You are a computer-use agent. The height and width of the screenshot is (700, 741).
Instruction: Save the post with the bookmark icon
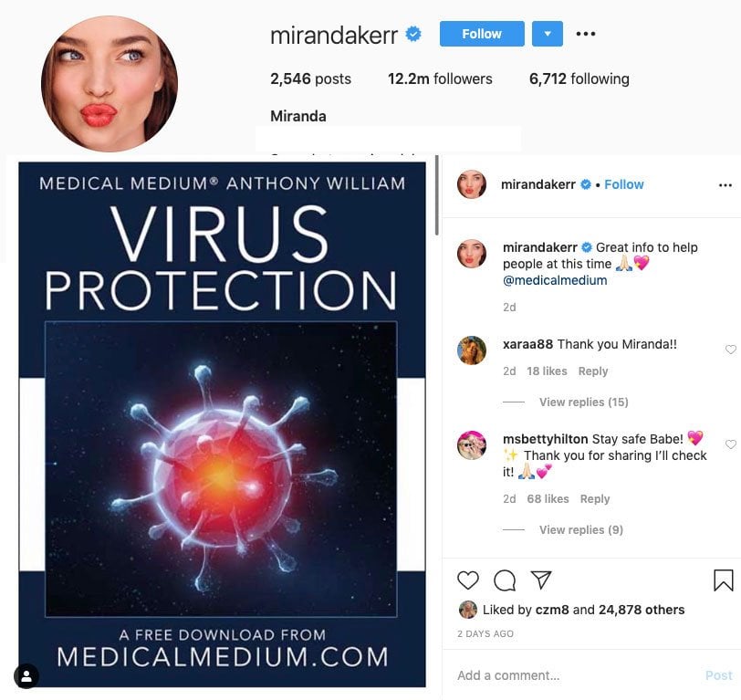(723, 580)
